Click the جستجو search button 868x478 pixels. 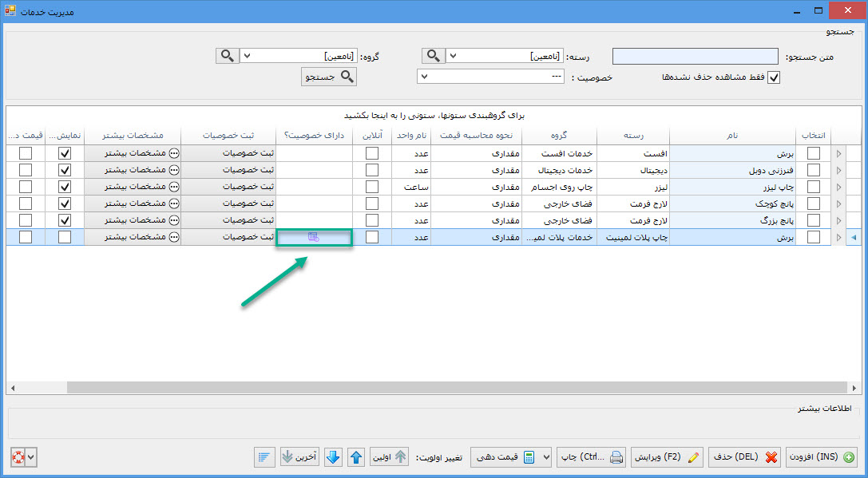point(329,77)
